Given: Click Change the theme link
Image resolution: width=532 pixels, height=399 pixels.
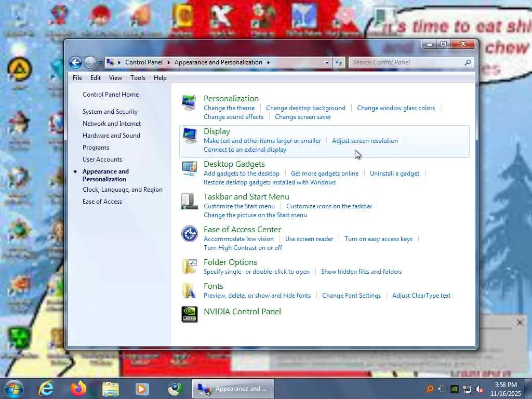Looking at the screenshot, I should 229,108.
